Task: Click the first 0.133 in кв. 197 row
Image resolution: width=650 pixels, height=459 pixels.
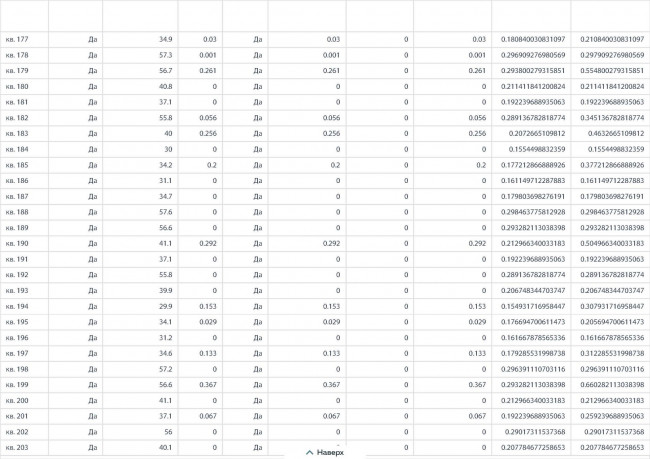Action: (x=208, y=353)
